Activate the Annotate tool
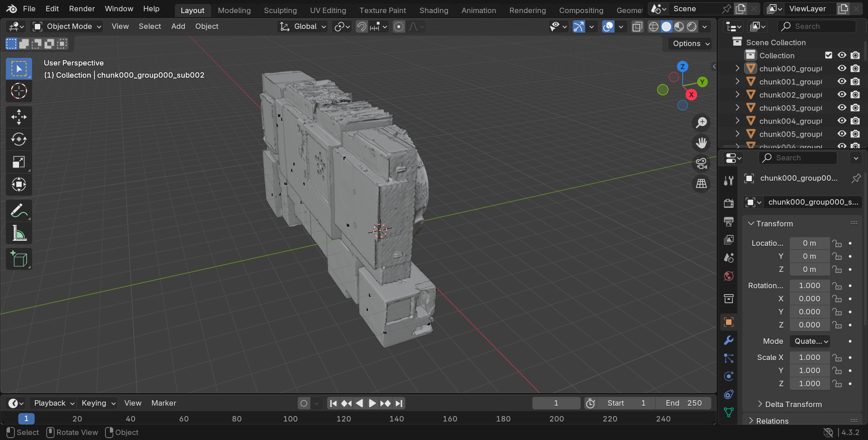 [19, 211]
